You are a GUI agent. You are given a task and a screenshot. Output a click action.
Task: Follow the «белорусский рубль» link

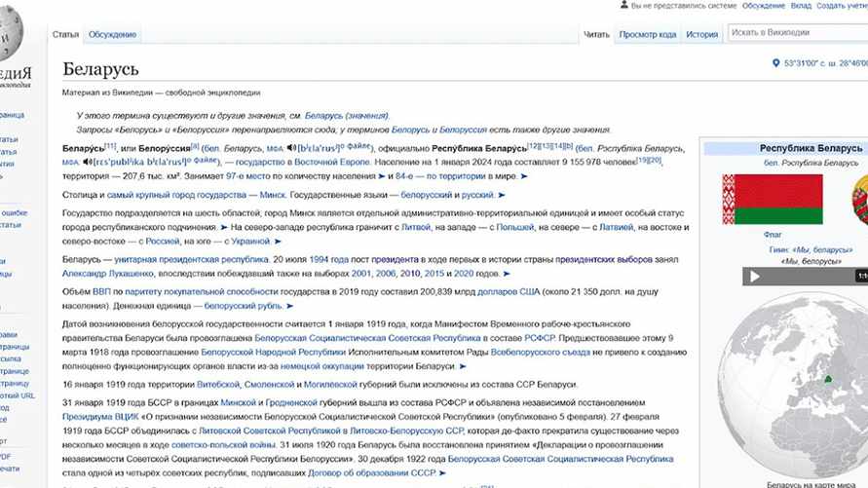tap(243, 306)
